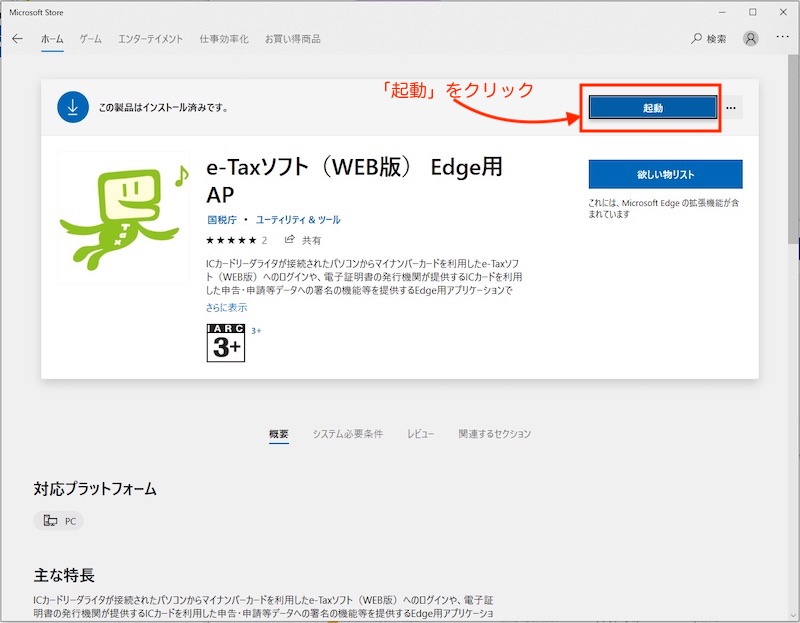This screenshot has width=800, height=623.
Task: Click the e-Taxソフト(WEB版) Edge用 AP title
Action: pos(354,181)
